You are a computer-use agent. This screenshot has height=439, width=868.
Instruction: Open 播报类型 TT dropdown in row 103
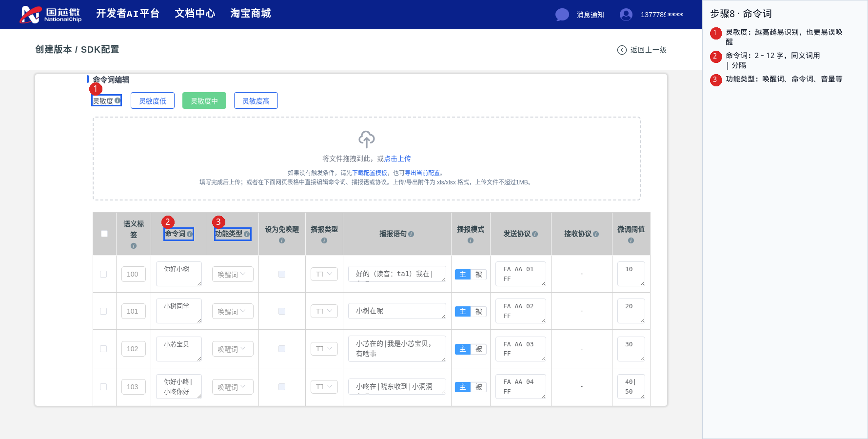click(324, 387)
